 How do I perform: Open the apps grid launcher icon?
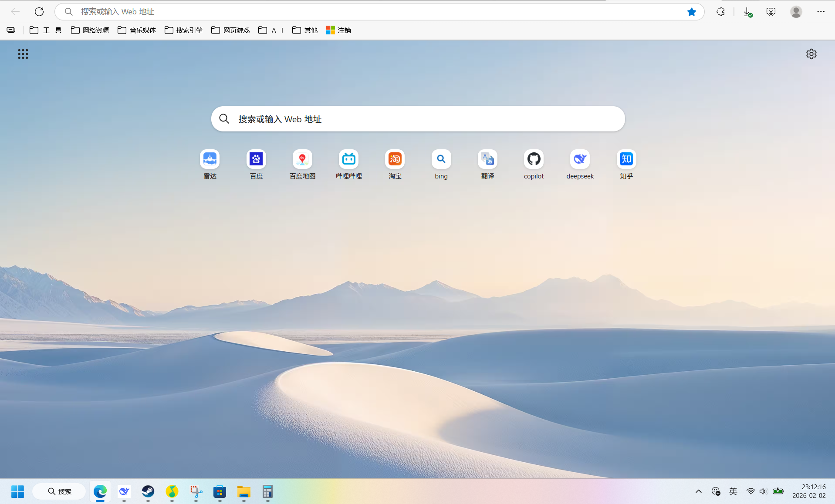click(23, 54)
